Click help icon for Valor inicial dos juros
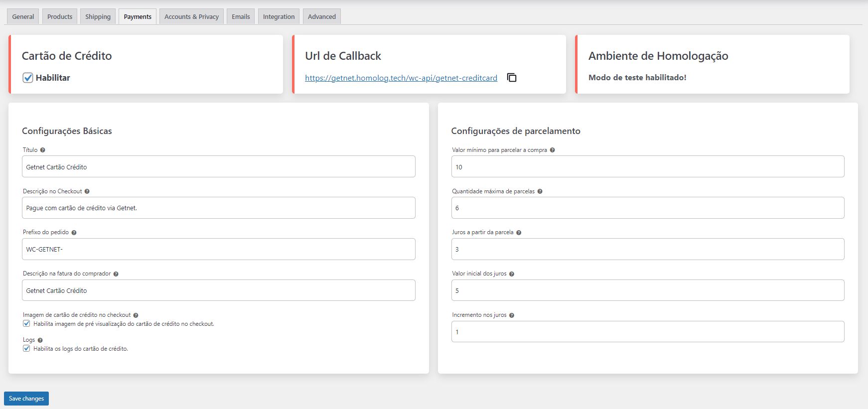This screenshot has width=868, height=409. pyautogui.click(x=512, y=274)
